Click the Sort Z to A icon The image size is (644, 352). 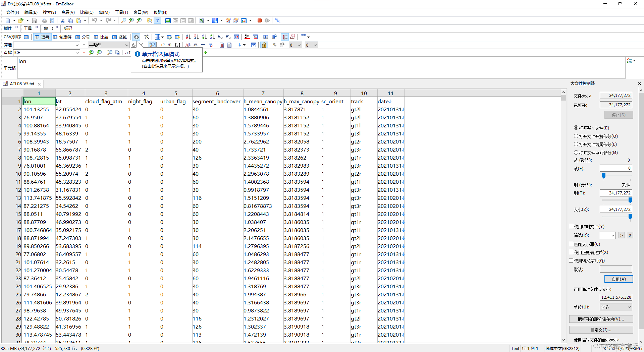[x=196, y=37]
